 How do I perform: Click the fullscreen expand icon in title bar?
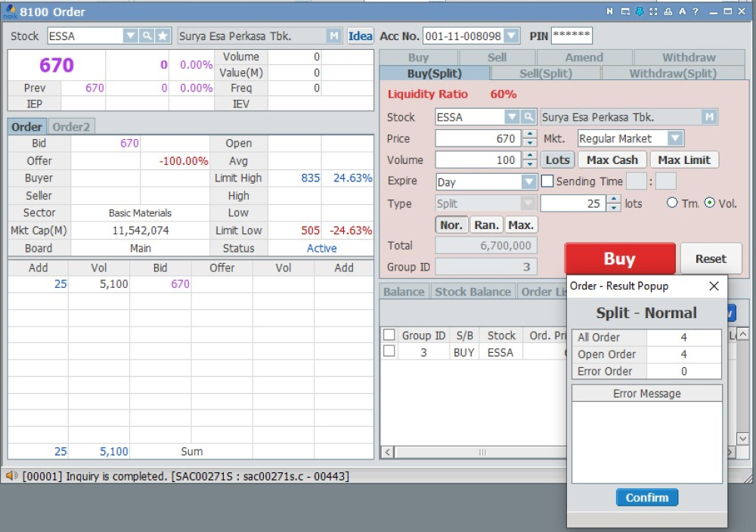pos(654,12)
